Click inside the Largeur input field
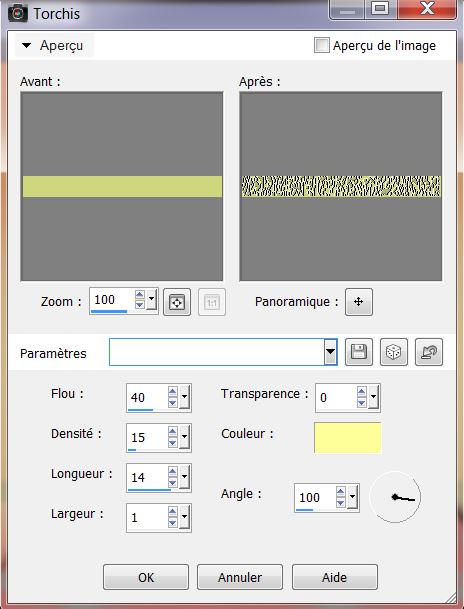464x609 pixels. 147,517
